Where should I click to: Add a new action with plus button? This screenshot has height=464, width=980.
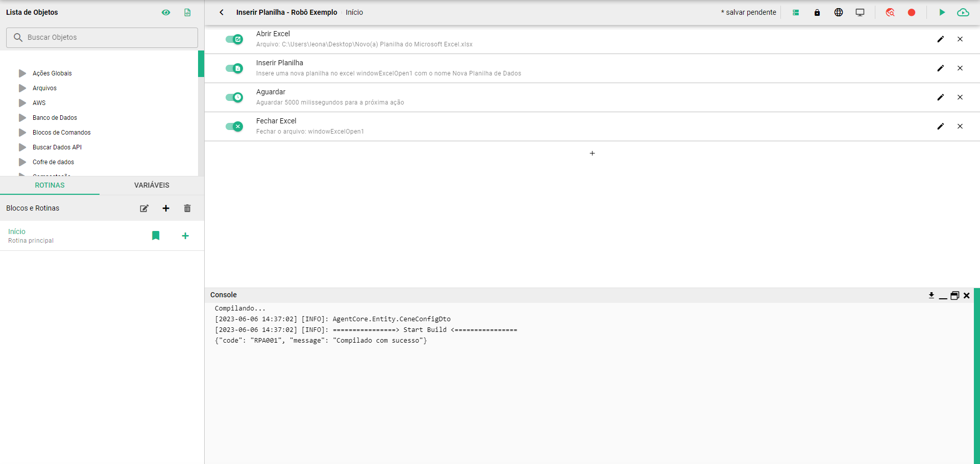(x=592, y=153)
